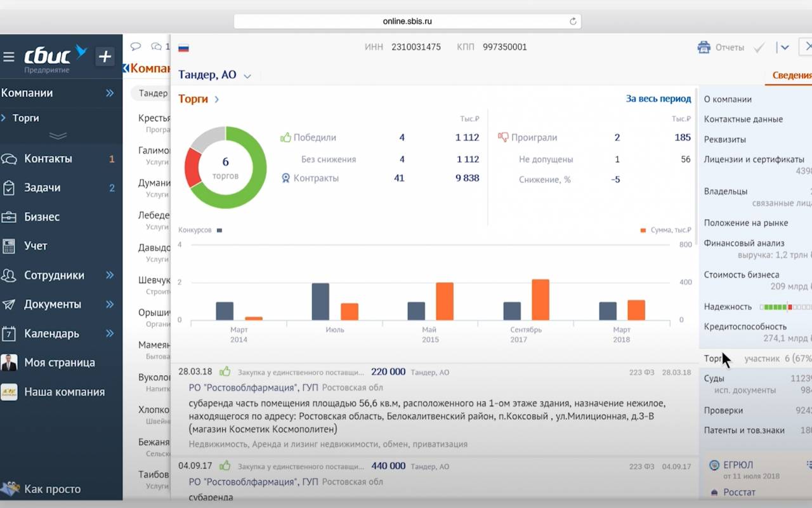812x508 pixels.
Task: Open Как просто help link
Action: 52,489
